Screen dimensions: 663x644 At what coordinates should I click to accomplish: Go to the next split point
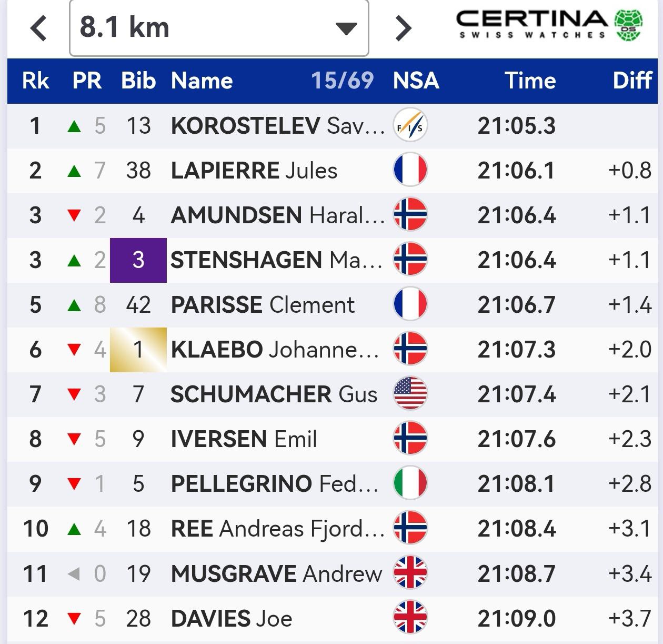[403, 28]
